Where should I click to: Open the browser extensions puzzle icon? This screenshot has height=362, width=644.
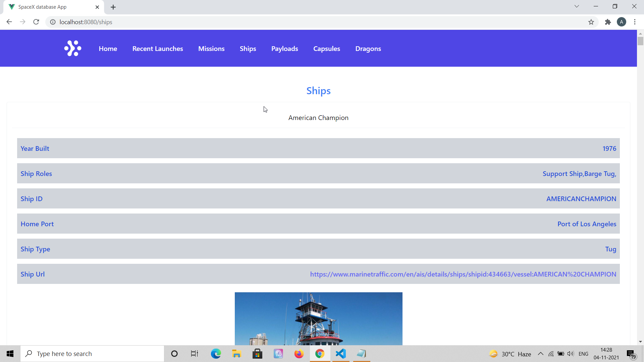608,22
